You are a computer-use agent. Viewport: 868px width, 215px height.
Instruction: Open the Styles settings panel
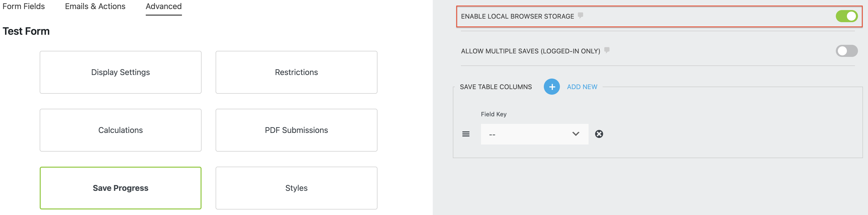(296, 188)
